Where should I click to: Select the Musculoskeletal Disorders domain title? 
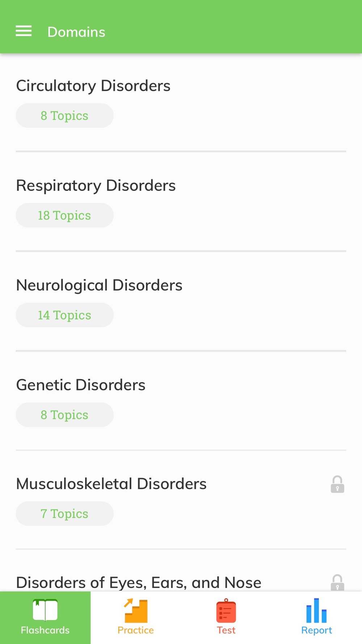pos(111,484)
